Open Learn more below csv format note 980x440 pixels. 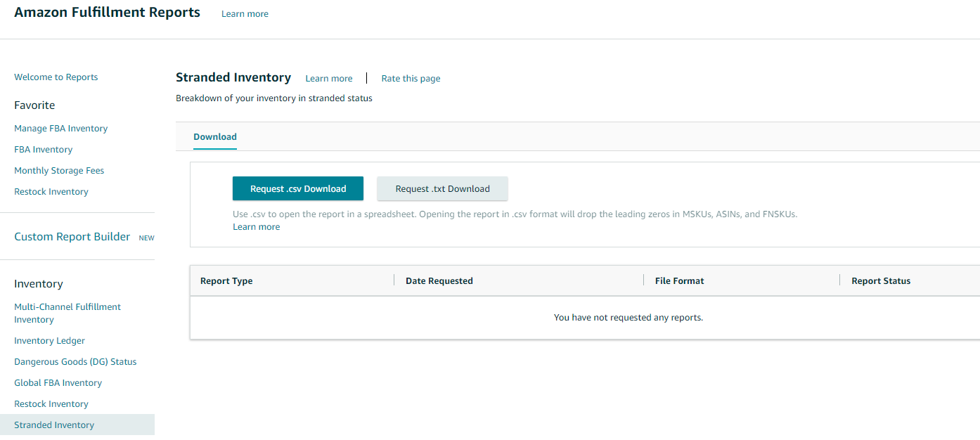click(257, 227)
